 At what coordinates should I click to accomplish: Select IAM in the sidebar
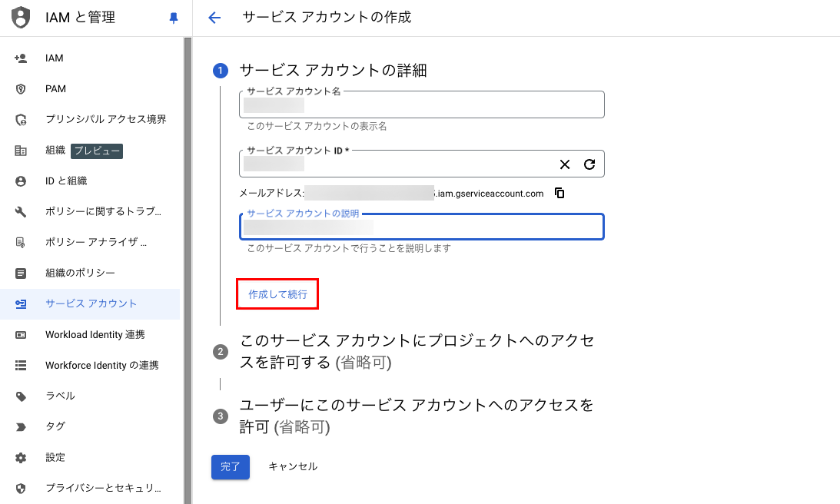click(x=54, y=58)
